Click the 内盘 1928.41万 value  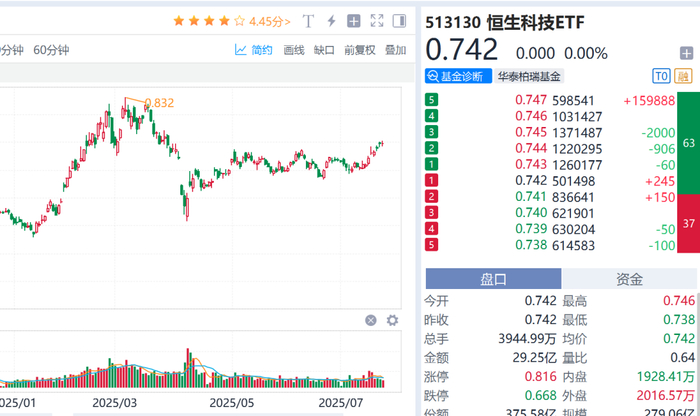coord(666,377)
